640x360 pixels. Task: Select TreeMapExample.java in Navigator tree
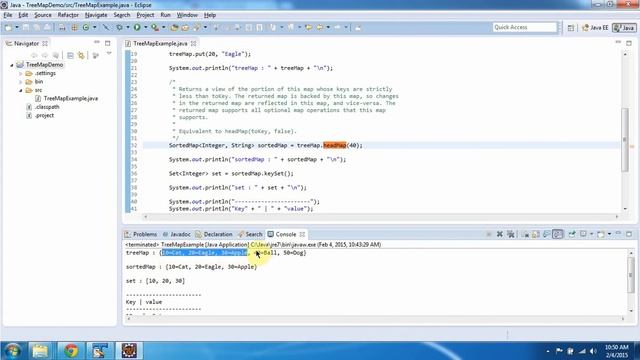tap(71, 98)
